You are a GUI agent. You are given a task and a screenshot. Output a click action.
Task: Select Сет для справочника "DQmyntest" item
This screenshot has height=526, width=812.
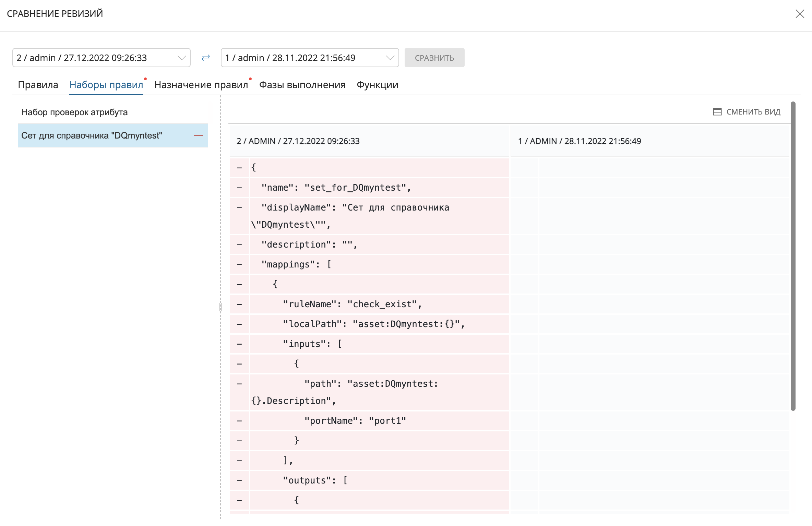pyautogui.click(x=92, y=135)
